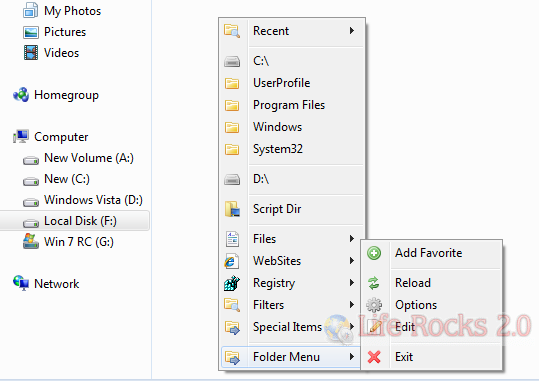Choose UserProfile from the menu

coord(292,83)
